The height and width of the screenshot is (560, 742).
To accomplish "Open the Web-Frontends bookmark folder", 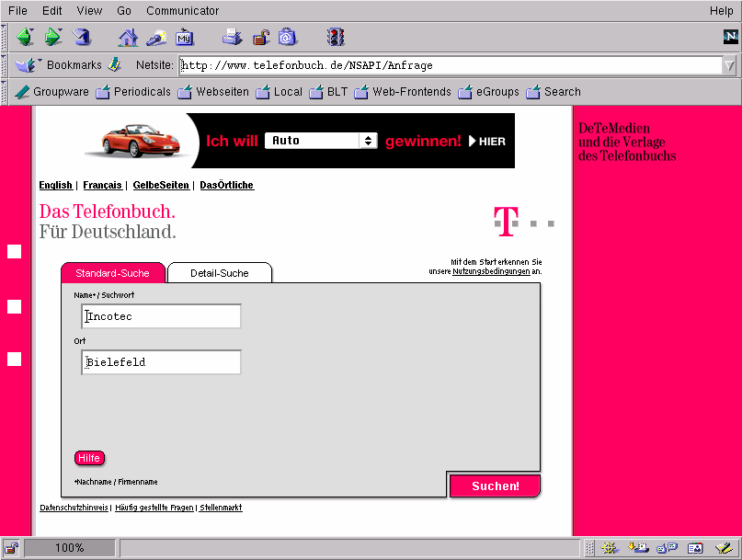I will pos(403,92).
